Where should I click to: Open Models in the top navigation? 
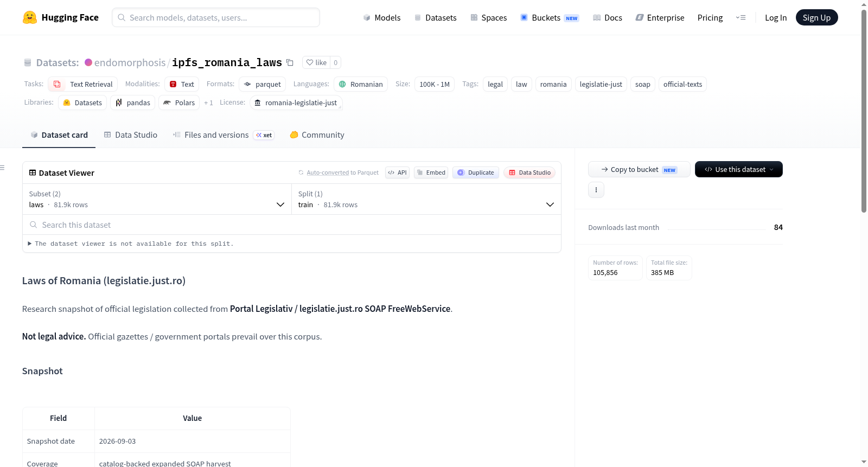[x=382, y=17]
